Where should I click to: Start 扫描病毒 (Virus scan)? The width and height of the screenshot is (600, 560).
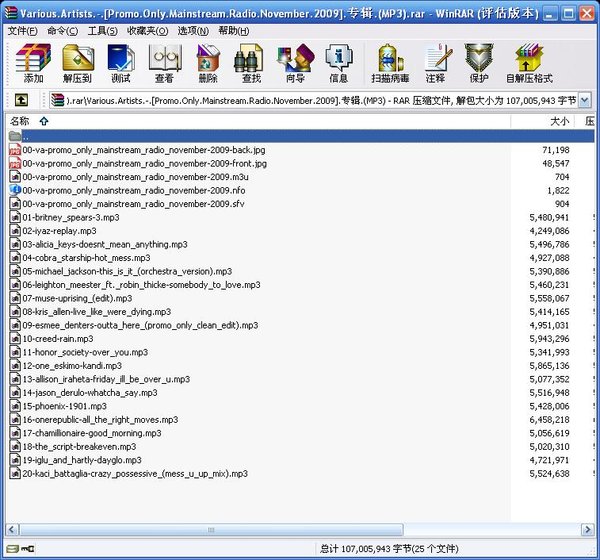tap(390, 63)
